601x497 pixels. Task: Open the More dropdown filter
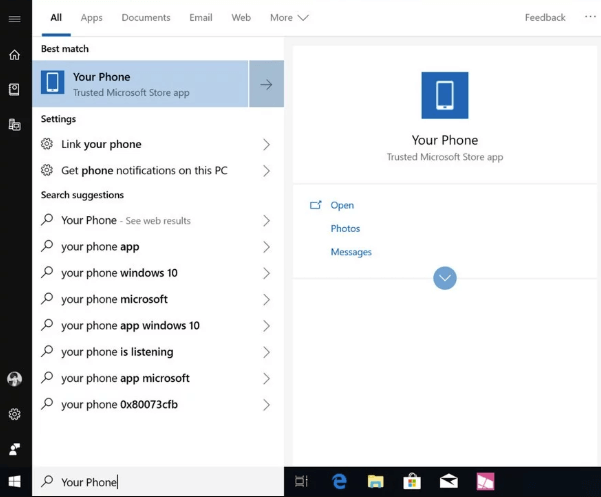pyautogui.click(x=289, y=18)
